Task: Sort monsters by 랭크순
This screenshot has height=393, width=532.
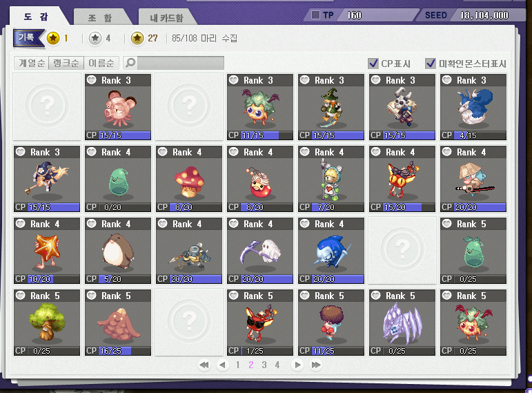Action: point(66,63)
